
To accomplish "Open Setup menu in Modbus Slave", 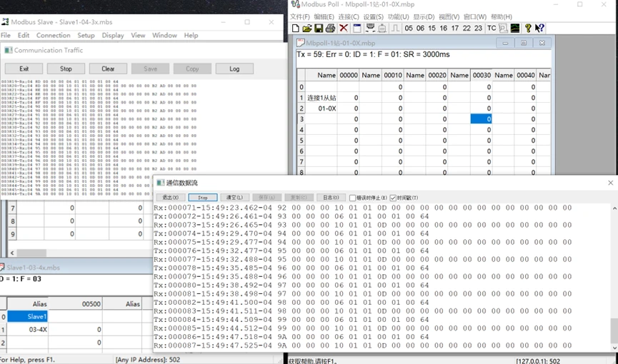I will coord(86,36).
